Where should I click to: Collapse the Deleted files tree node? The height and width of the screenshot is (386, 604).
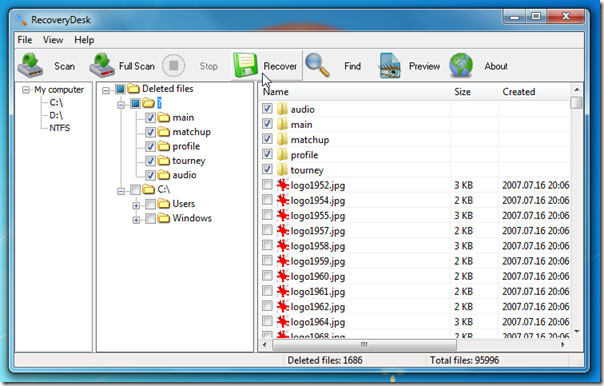(106, 91)
